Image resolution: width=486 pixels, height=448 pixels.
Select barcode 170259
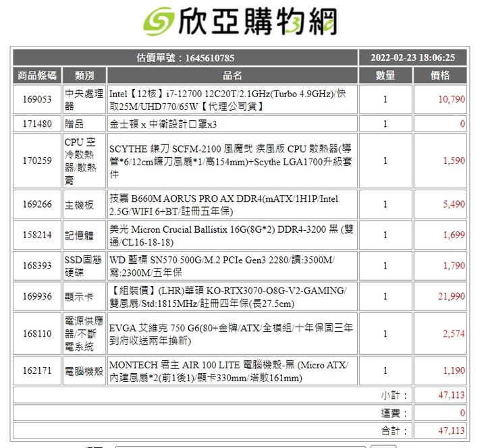[x=37, y=161]
